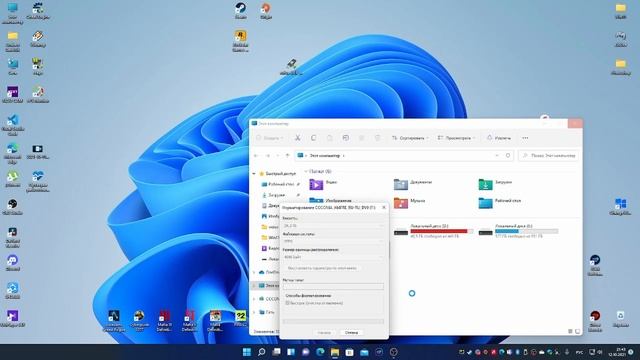Close the Format dialog
The height and width of the screenshot is (360, 640).
coord(384,207)
